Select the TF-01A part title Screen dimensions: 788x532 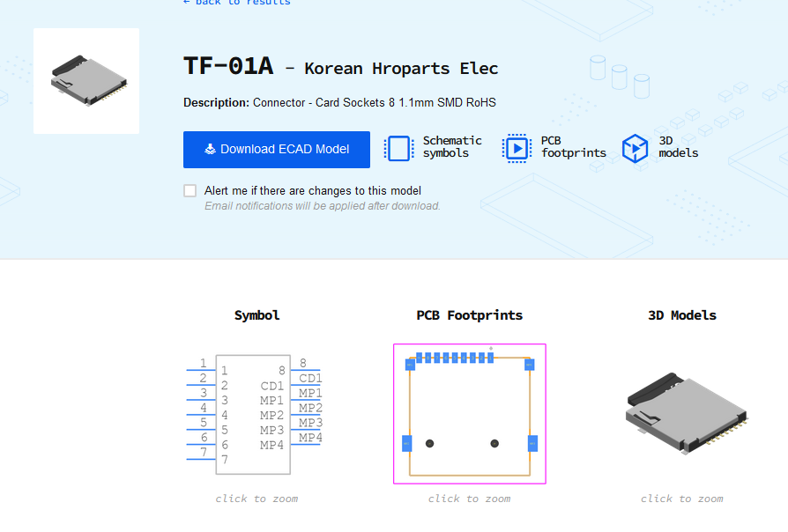pyautogui.click(x=228, y=66)
